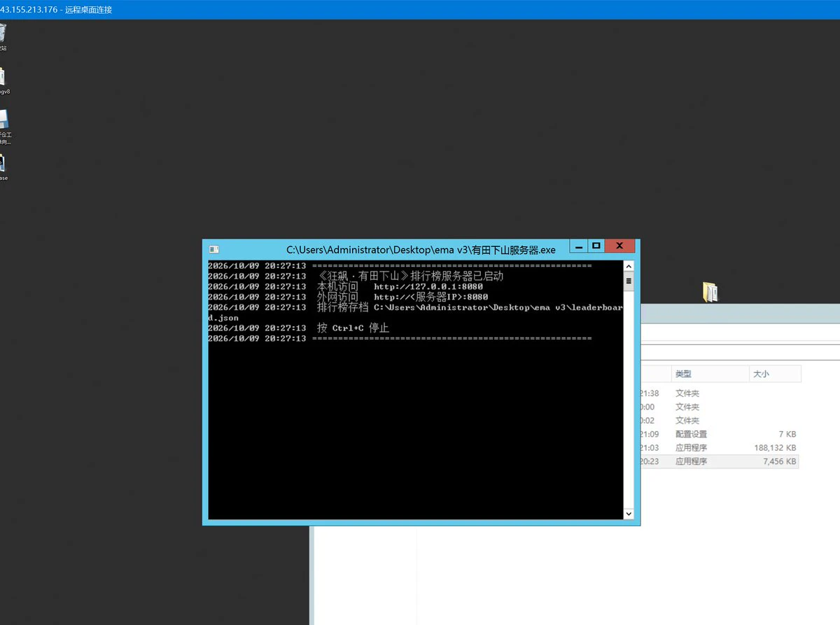Minimize the server console window

click(x=578, y=246)
